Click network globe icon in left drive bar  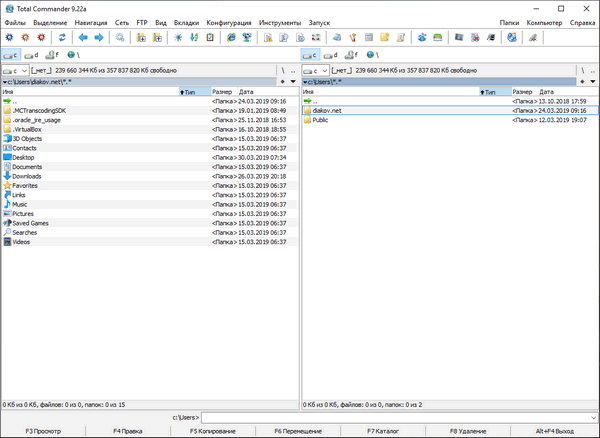[72, 55]
